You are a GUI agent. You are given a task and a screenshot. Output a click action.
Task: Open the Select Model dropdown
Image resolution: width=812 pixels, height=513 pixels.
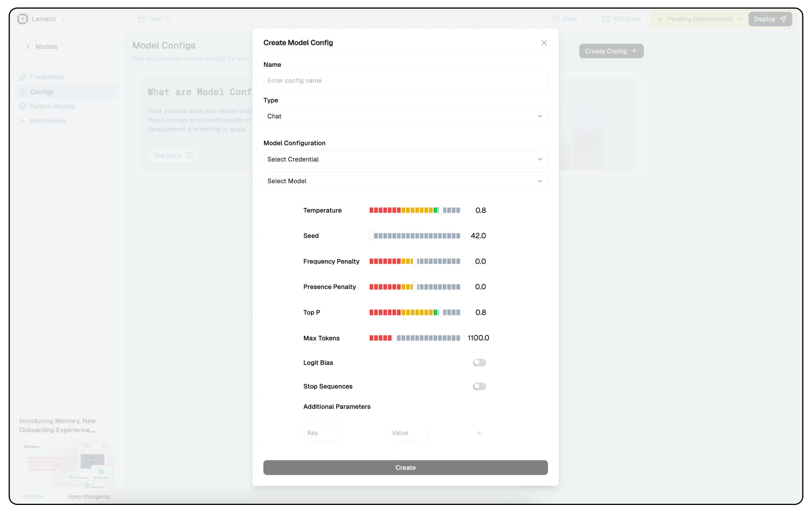point(405,181)
